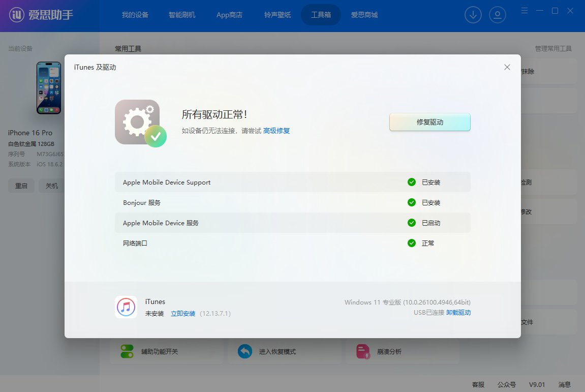Click the 爱思助手 logo icon
Screen dimensions: 585x392
[x=16, y=15]
